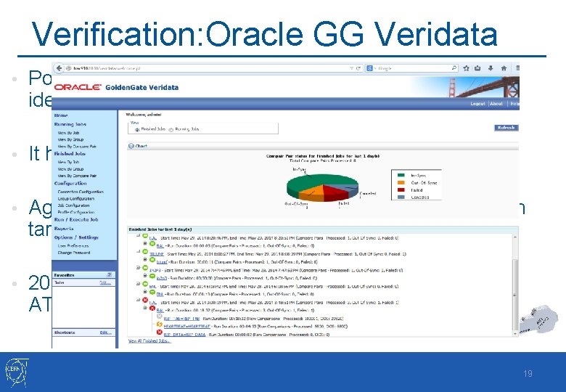Open User Preferences
This screenshot has width=566, height=392.
[73, 246]
